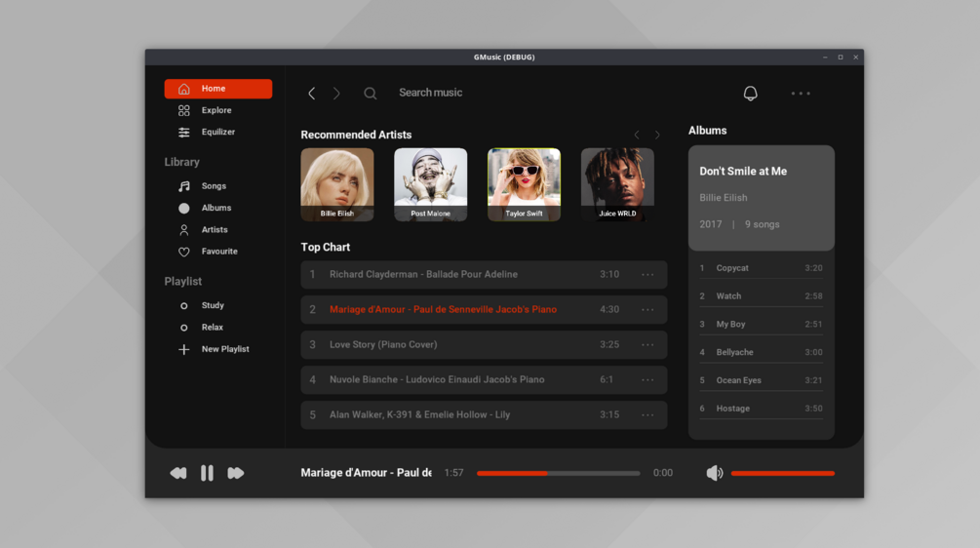980x548 pixels.
Task: Play Richard Clayderman - Ballade Pour Adeline
Action: click(484, 274)
